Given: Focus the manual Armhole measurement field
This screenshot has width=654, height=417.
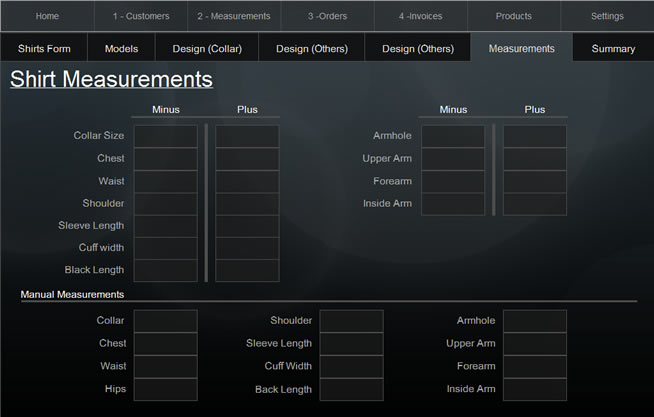Looking at the screenshot, I should [x=535, y=321].
